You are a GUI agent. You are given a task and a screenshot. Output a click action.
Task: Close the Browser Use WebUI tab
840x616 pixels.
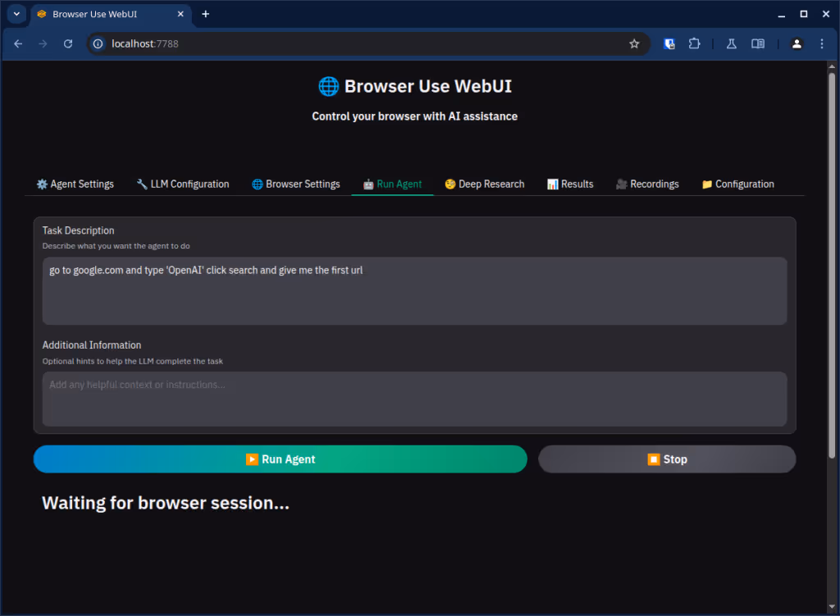coord(180,14)
